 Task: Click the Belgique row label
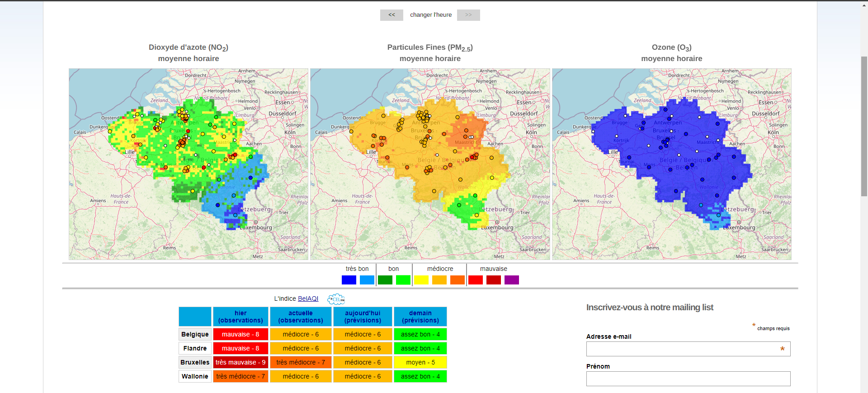[x=195, y=334]
